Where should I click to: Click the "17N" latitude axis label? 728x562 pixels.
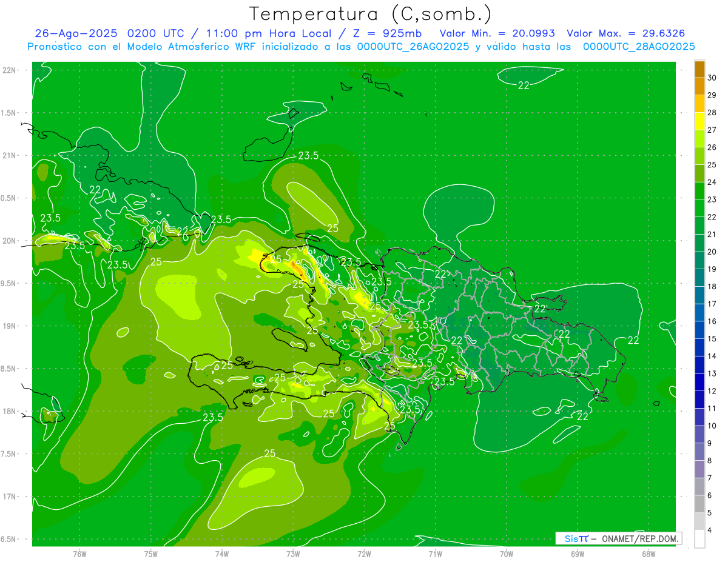coord(10,497)
